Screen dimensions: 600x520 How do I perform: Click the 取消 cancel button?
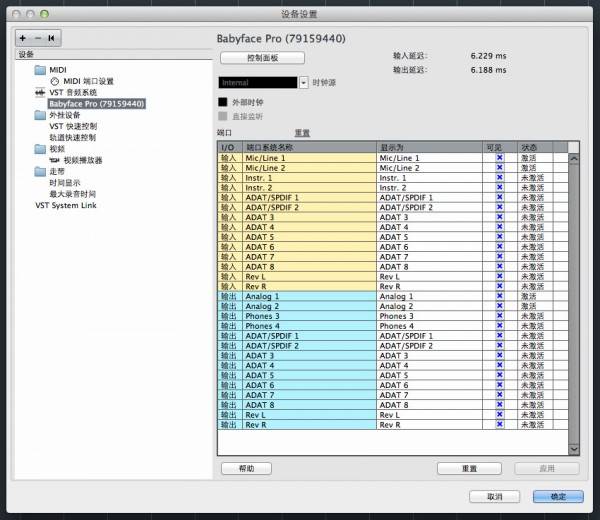pos(494,497)
